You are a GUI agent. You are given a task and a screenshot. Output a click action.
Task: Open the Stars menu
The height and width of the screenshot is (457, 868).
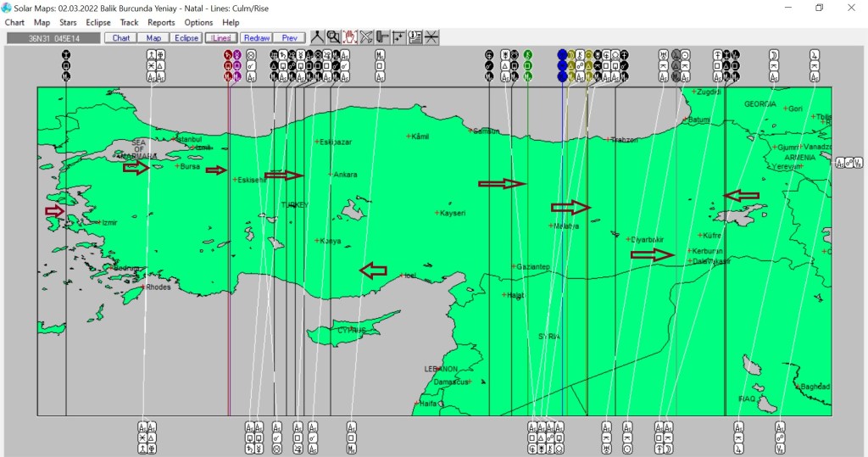click(68, 23)
